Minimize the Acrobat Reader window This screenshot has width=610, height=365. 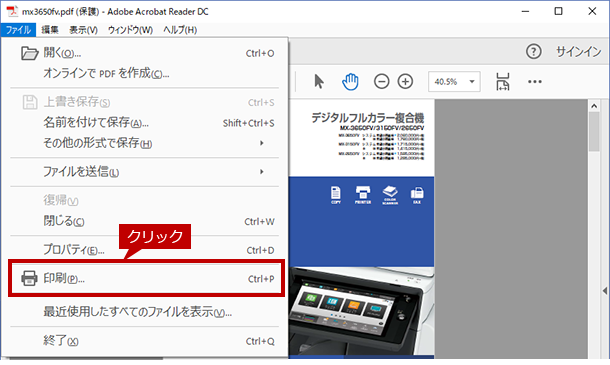[x=525, y=11]
